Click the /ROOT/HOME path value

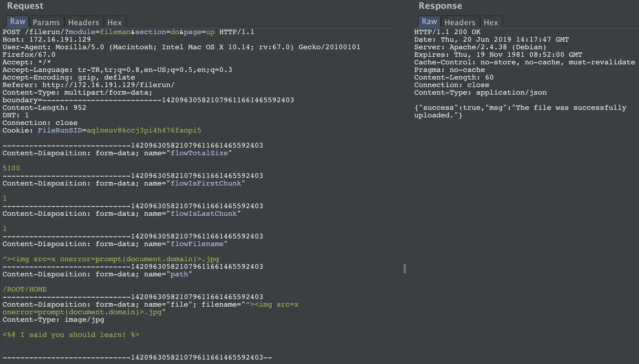(25, 289)
